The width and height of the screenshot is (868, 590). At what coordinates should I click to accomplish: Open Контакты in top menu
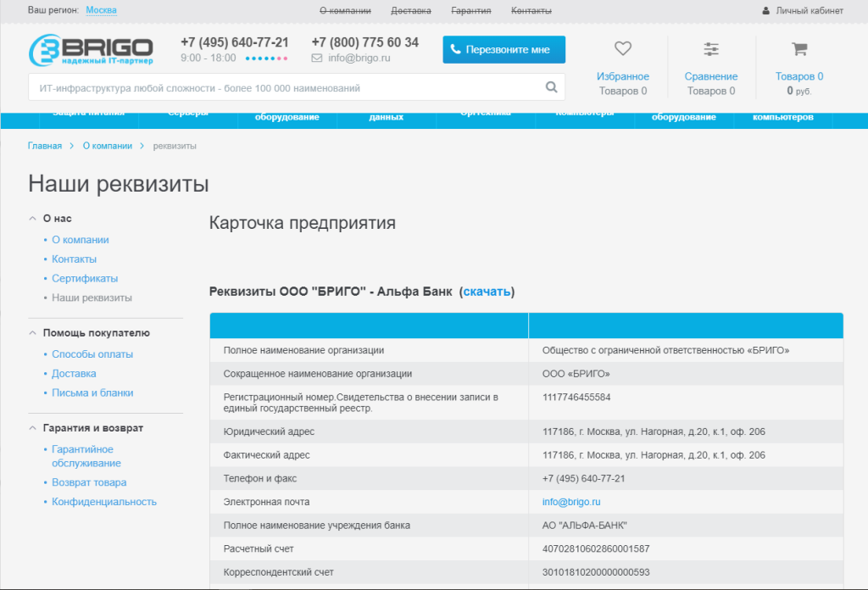[x=531, y=10]
